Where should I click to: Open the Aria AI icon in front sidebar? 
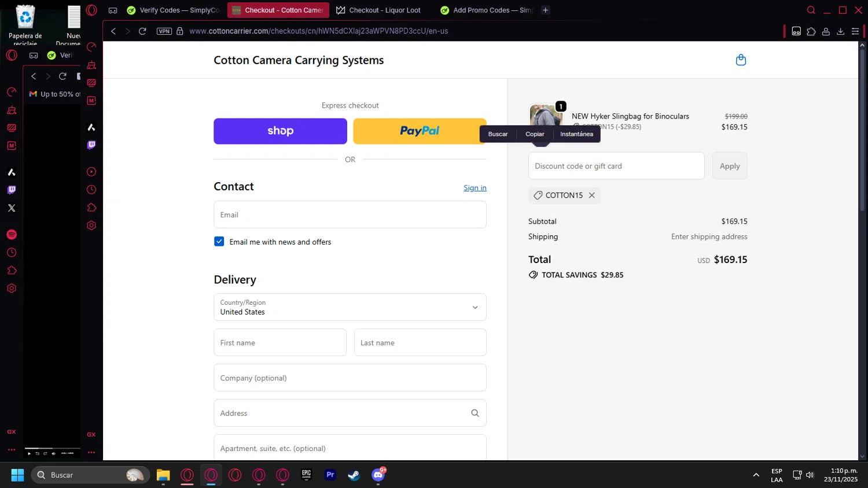91,127
